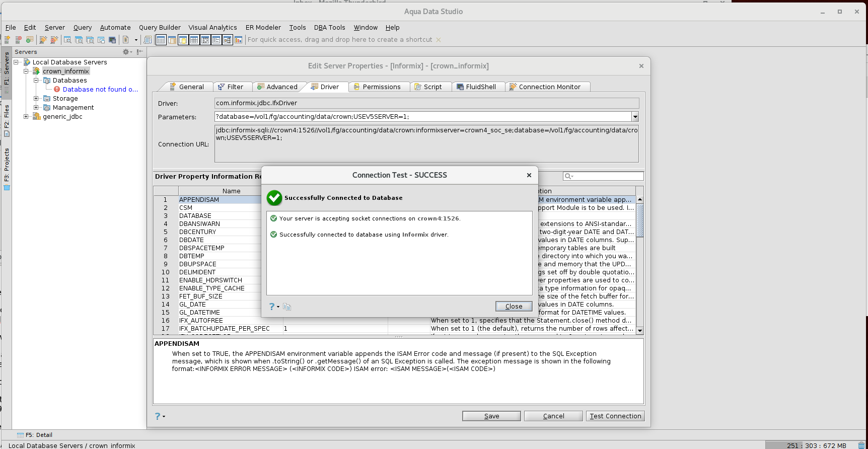This screenshot has width=868, height=449.
Task: Click the Save button
Action: click(x=491, y=416)
